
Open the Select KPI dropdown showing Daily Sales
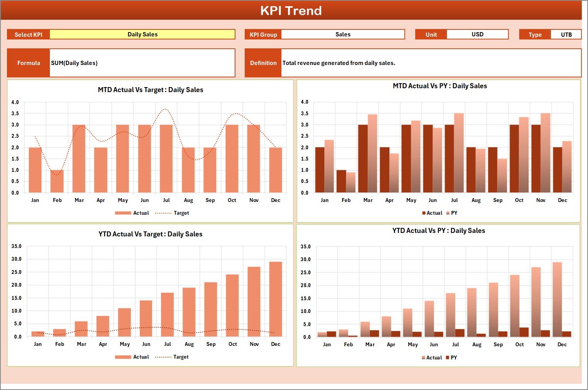pyautogui.click(x=143, y=34)
